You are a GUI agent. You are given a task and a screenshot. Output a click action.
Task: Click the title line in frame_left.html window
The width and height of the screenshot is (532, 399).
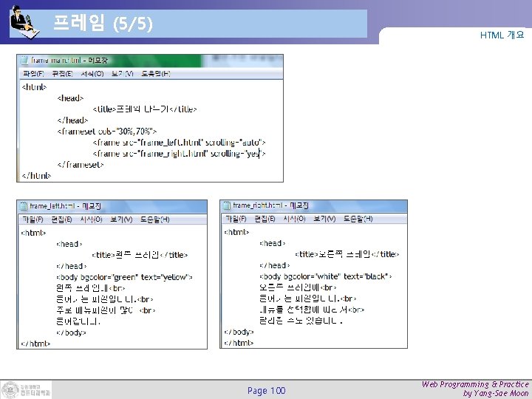[x=140, y=255]
